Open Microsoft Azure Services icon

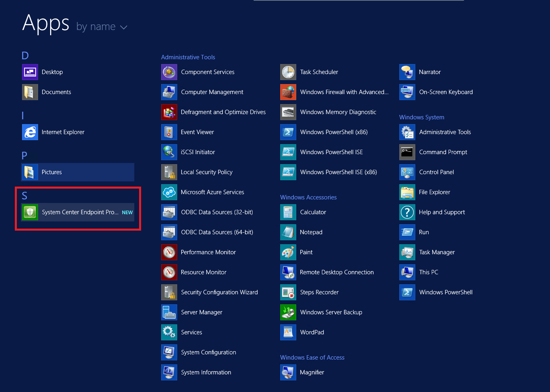[169, 192]
